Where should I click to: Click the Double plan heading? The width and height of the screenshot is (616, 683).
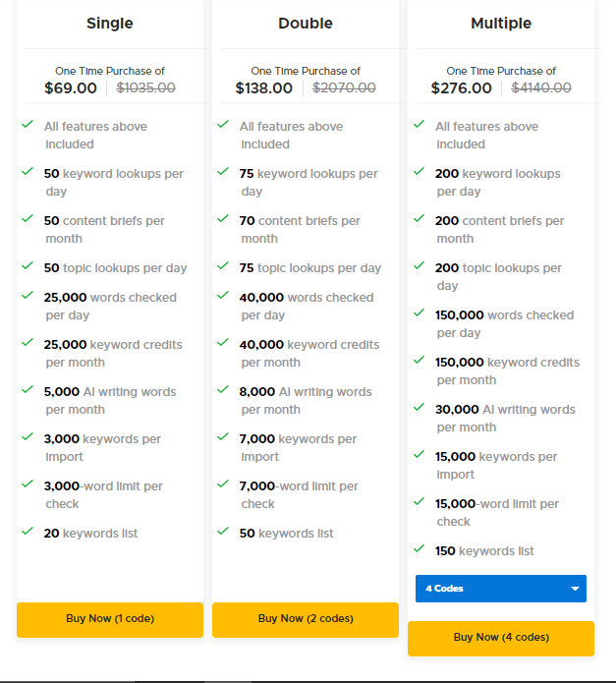306,23
